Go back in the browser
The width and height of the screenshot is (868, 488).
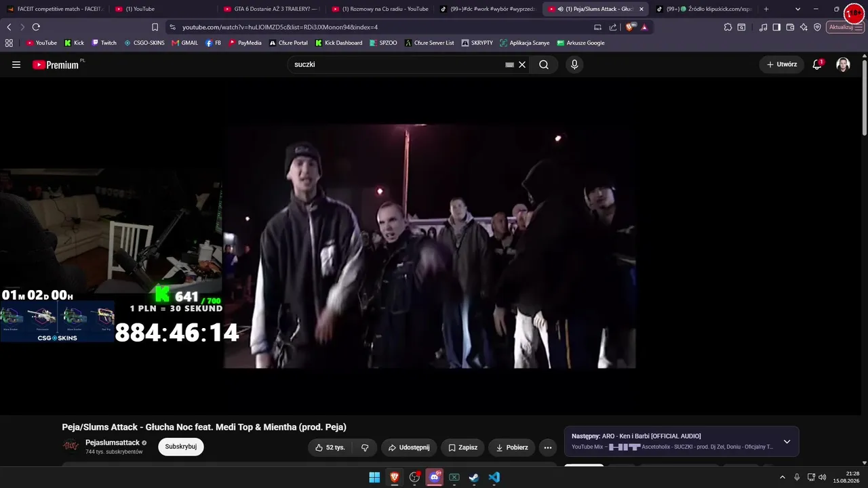click(x=9, y=27)
